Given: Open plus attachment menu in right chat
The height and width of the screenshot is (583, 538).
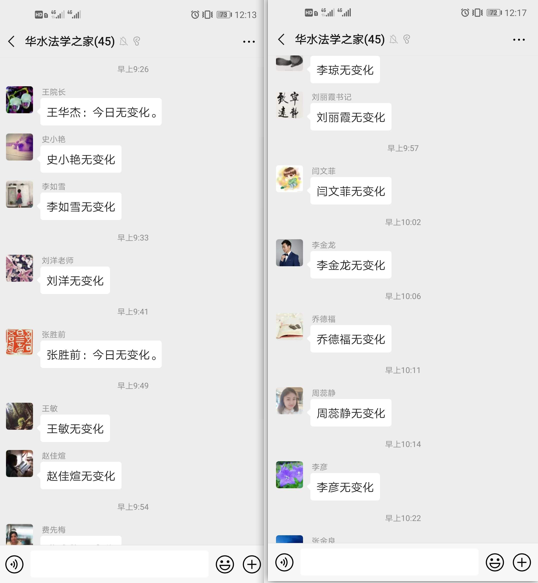Looking at the screenshot, I should (522, 562).
